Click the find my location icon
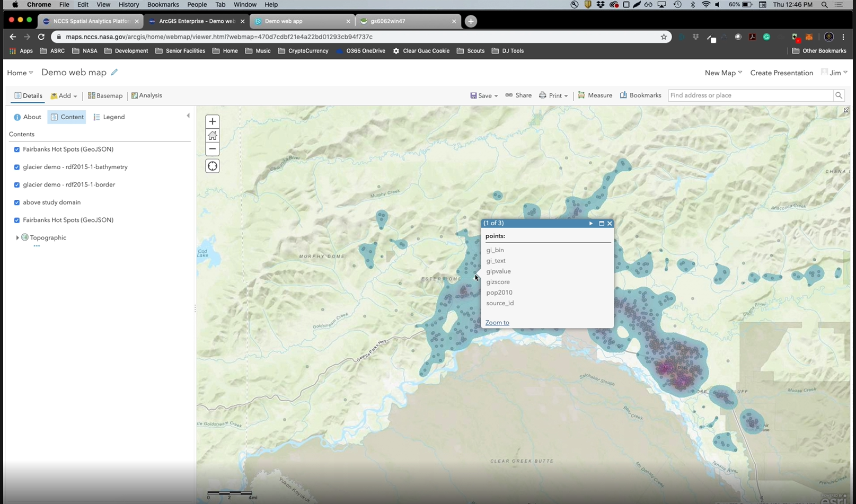 pos(213,166)
